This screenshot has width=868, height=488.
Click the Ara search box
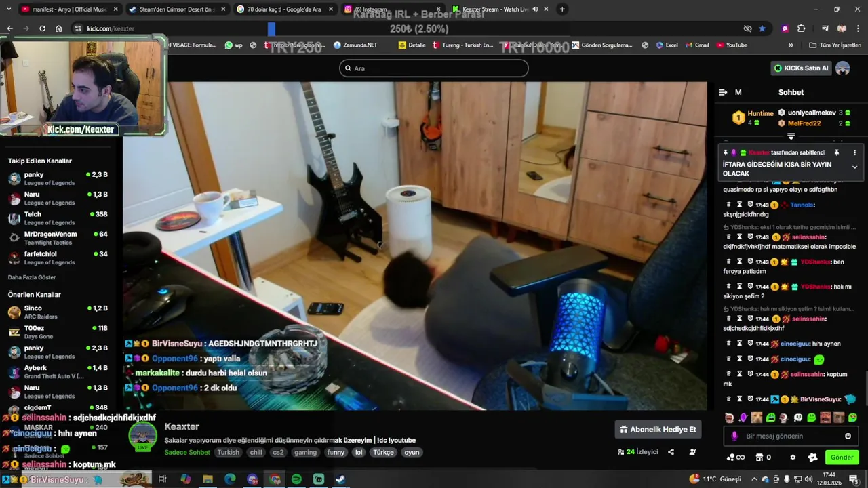click(434, 68)
